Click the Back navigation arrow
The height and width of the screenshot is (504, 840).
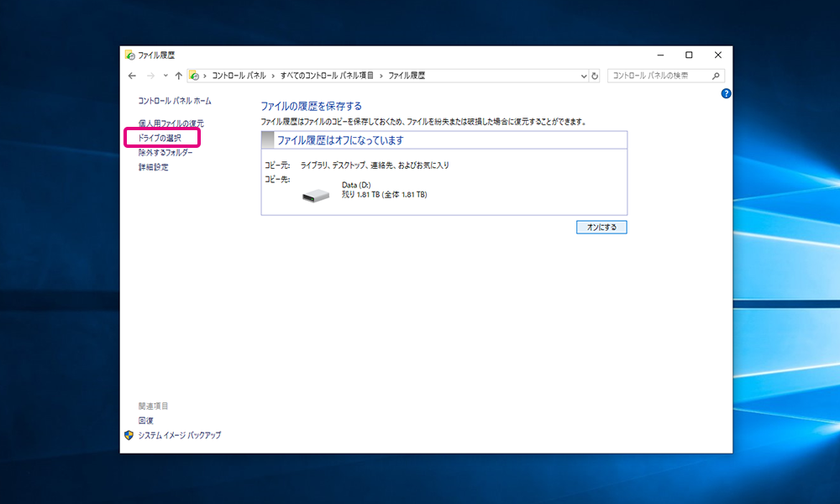[x=133, y=76]
